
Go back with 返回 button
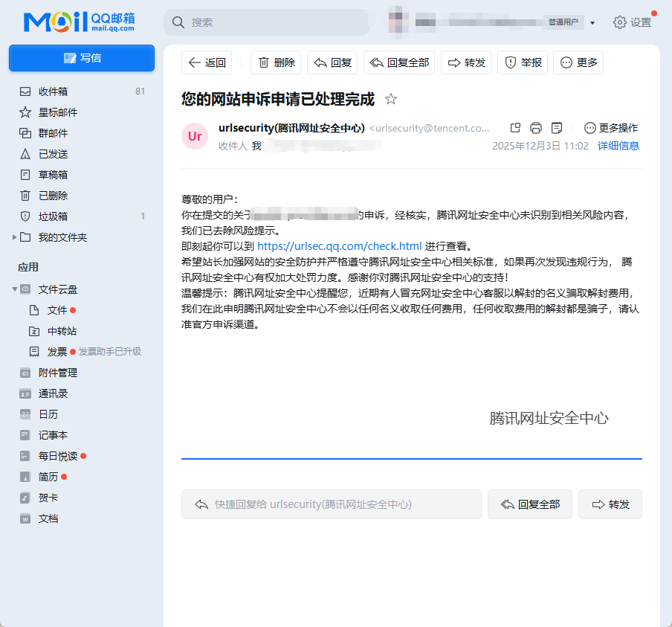[207, 62]
